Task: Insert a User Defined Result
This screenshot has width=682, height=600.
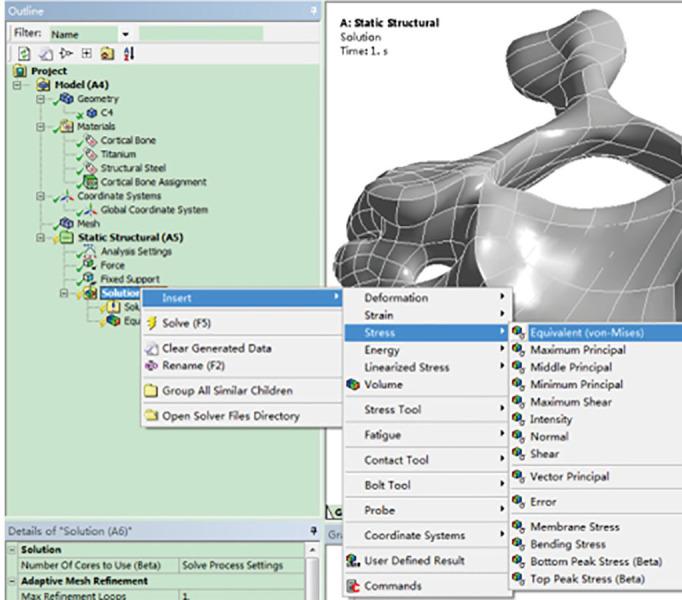Action: (427, 560)
